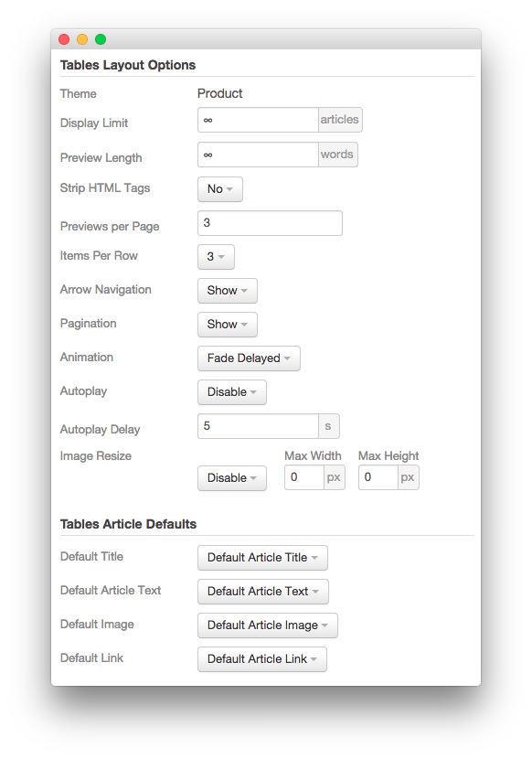The height and width of the screenshot is (759, 532).
Task: Open the Default Article Image dropdown
Action: (268, 625)
